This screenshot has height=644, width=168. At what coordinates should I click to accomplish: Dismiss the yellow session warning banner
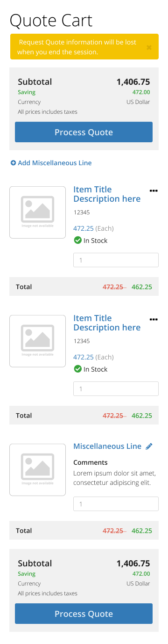[x=149, y=47]
